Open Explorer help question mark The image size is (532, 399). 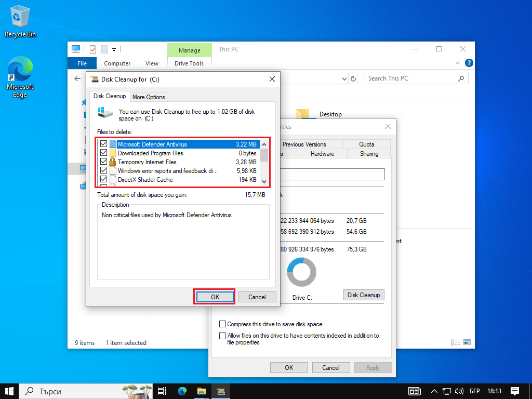point(469,63)
